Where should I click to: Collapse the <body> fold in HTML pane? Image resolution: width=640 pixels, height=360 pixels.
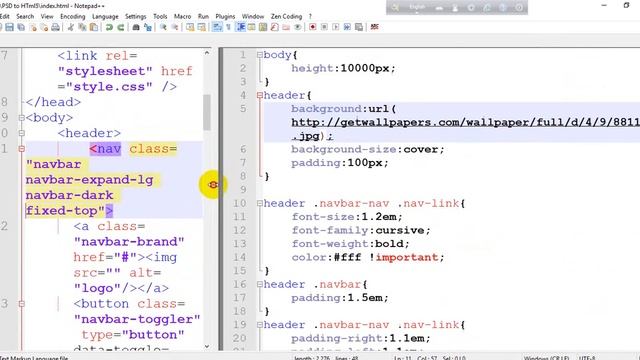(21, 118)
